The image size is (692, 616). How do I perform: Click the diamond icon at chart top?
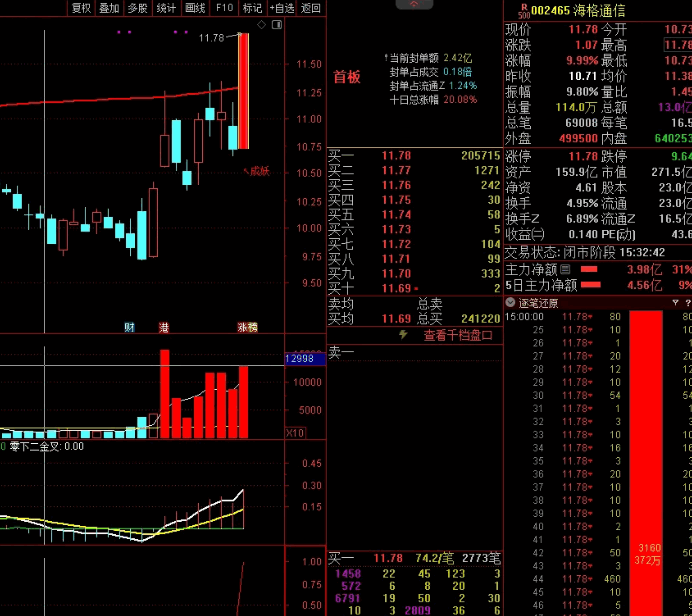point(261,25)
